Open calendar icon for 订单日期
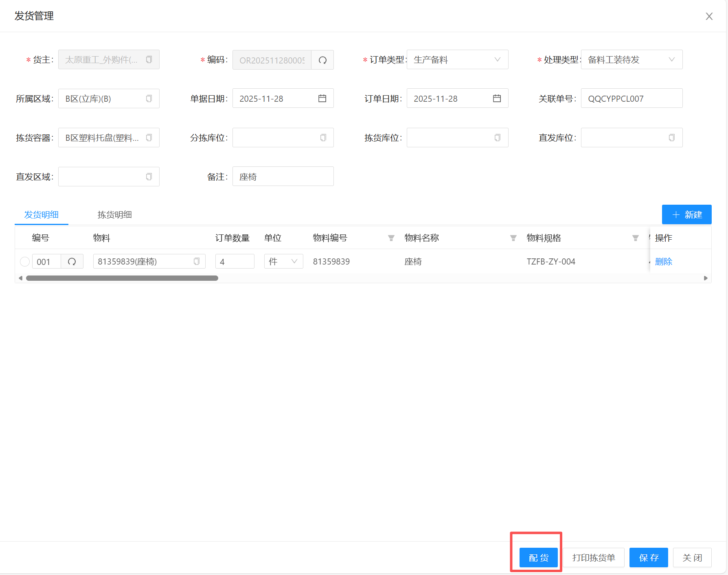This screenshot has height=575, width=728. pos(497,98)
